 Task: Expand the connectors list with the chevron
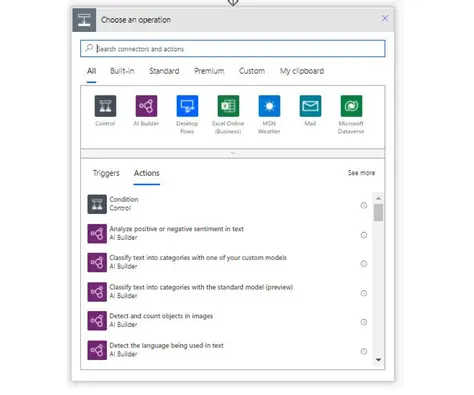point(233,153)
